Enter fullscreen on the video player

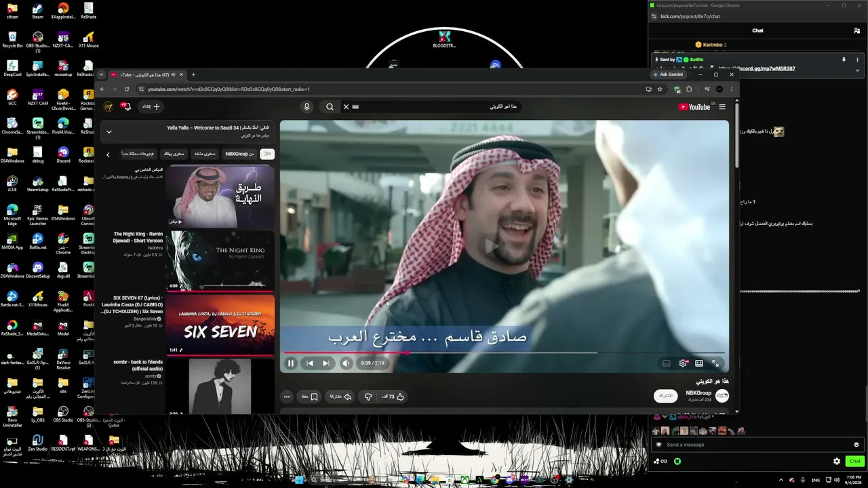(715, 363)
